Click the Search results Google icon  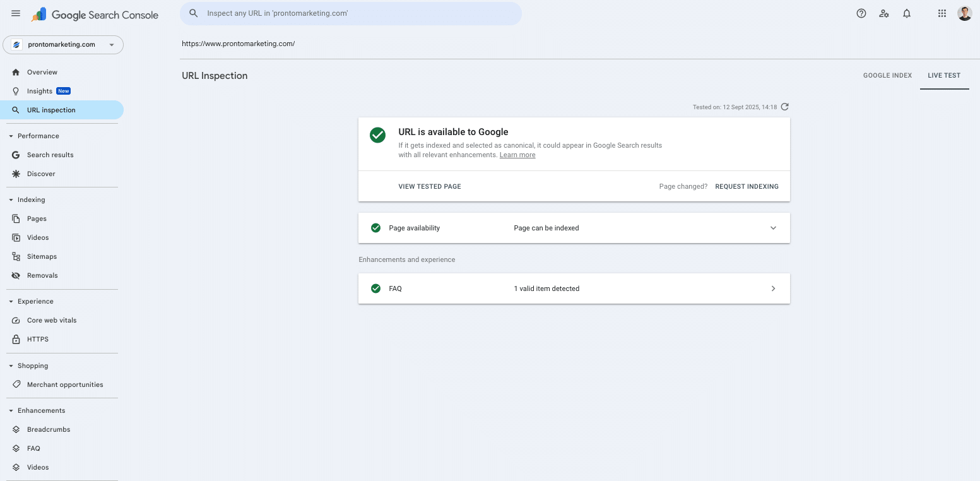coord(16,155)
